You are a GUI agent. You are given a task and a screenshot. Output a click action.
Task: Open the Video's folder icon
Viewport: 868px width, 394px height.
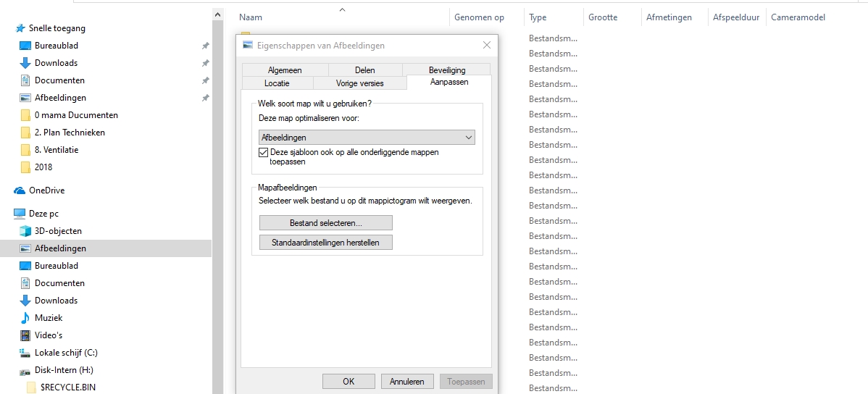25,335
